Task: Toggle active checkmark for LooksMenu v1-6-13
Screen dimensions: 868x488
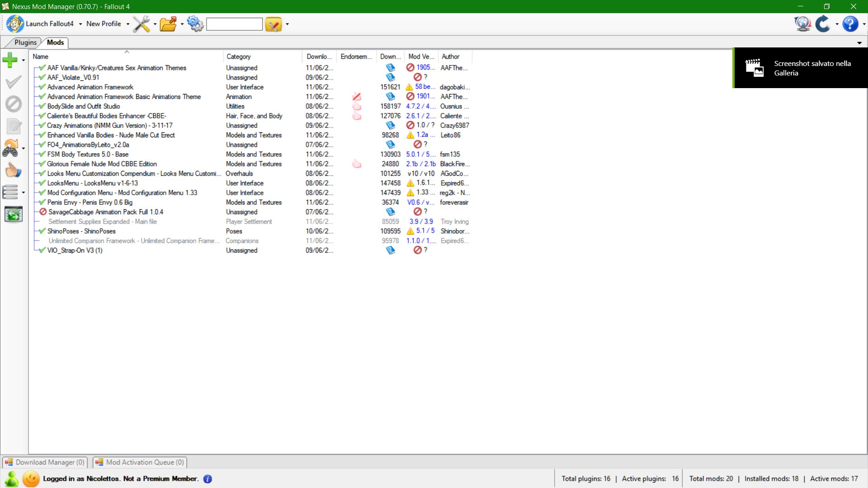Action: point(42,183)
